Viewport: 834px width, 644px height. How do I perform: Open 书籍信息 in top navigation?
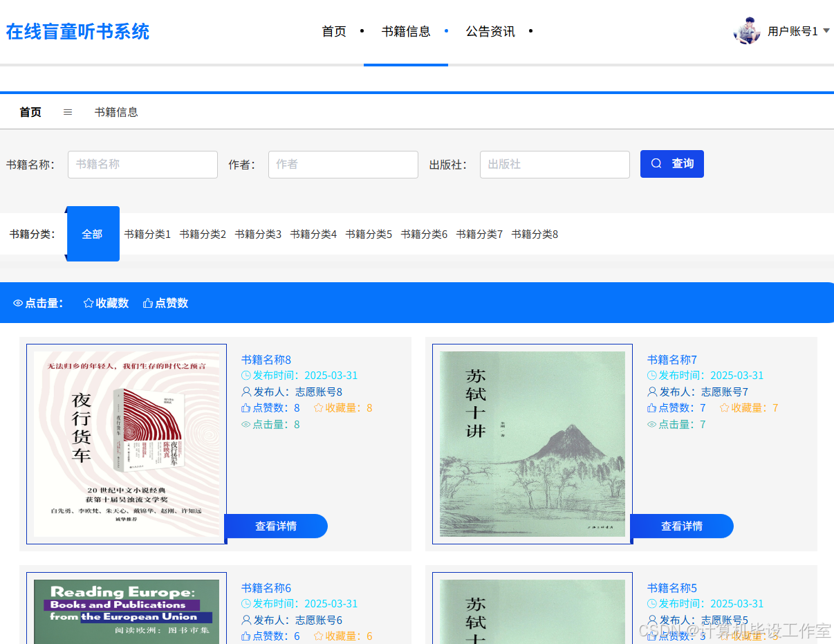click(406, 31)
